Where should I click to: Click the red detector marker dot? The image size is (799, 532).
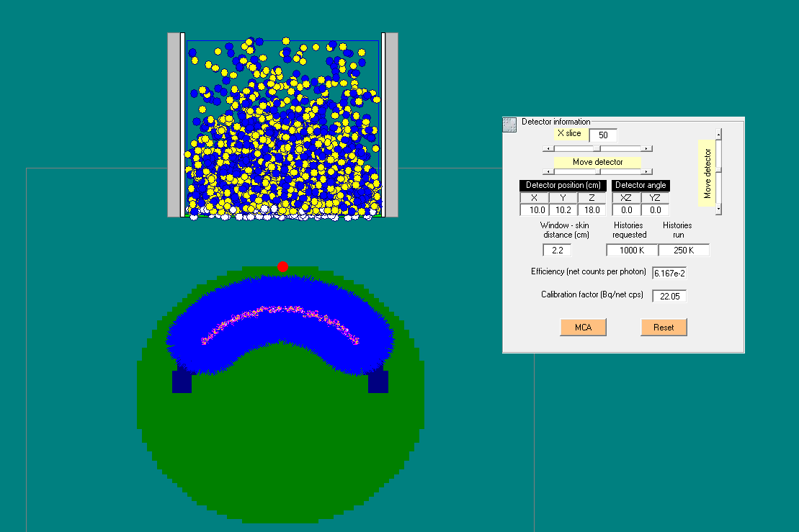click(282, 267)
